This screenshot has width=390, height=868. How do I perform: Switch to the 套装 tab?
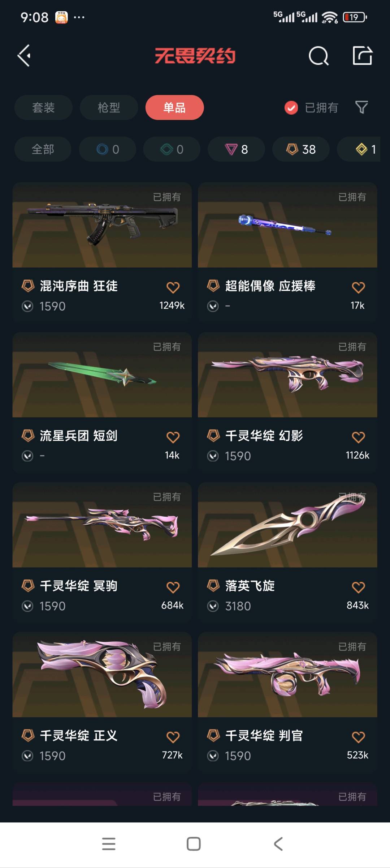tap(43, 107)
